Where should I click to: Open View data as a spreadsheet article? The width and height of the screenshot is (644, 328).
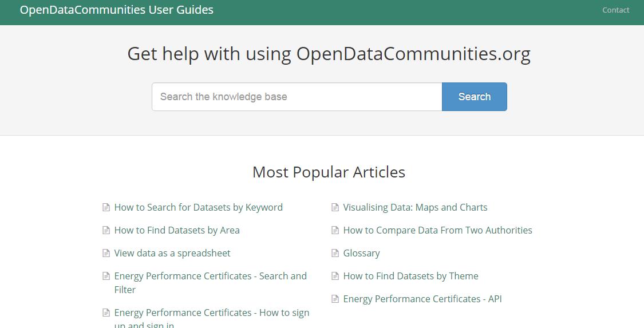click(x=172, y=253)
